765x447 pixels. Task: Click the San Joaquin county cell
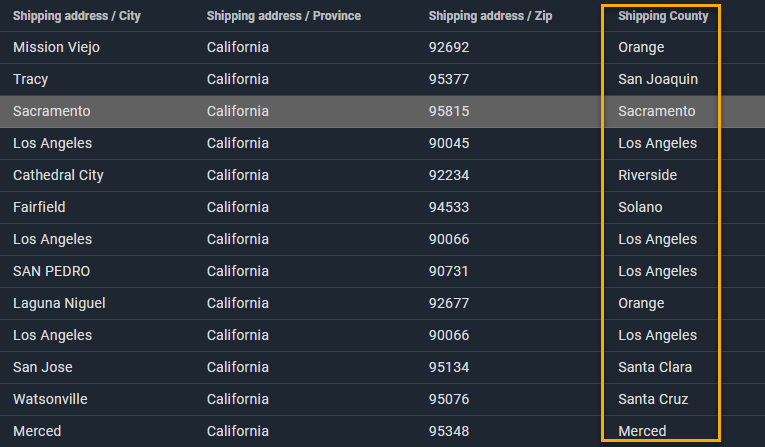coord(658,80)
